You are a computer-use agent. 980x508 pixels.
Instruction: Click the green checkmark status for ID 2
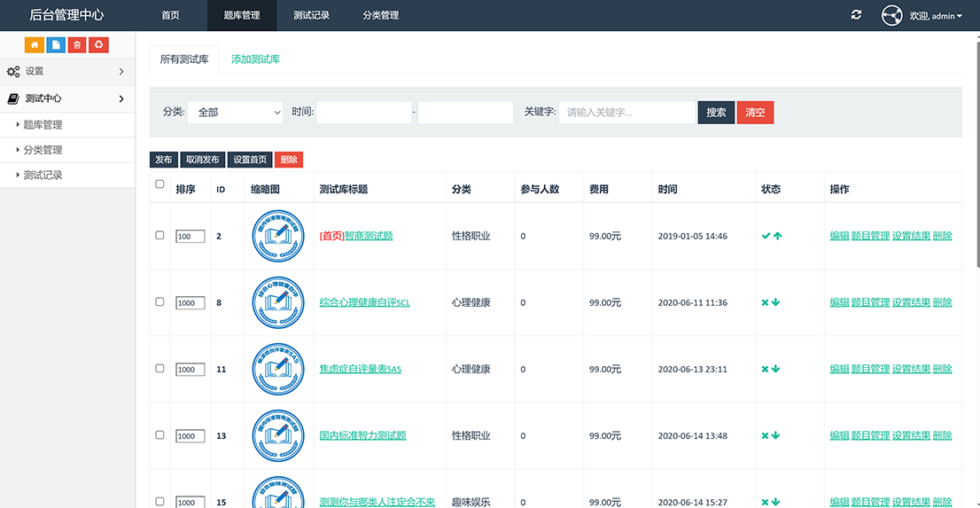coord(765,236)
